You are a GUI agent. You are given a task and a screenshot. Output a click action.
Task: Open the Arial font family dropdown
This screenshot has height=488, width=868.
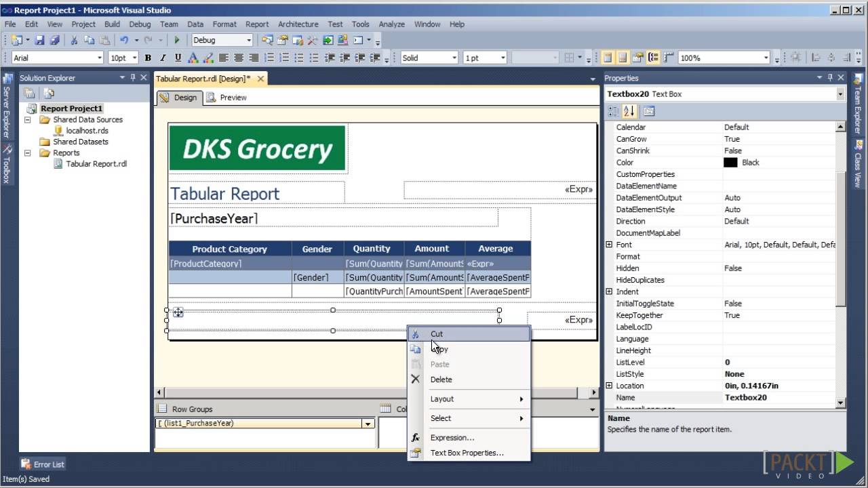point(99,58)
